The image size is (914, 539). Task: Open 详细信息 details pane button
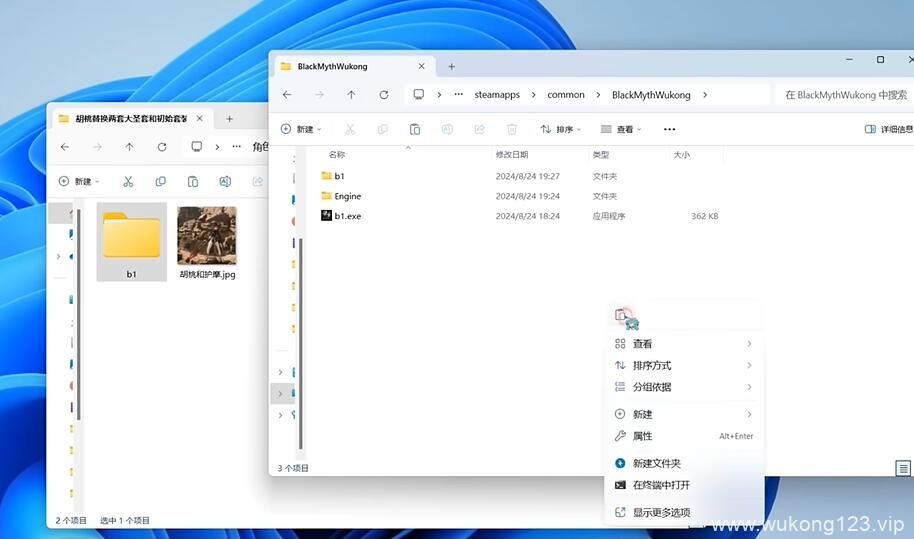(889, 129)
